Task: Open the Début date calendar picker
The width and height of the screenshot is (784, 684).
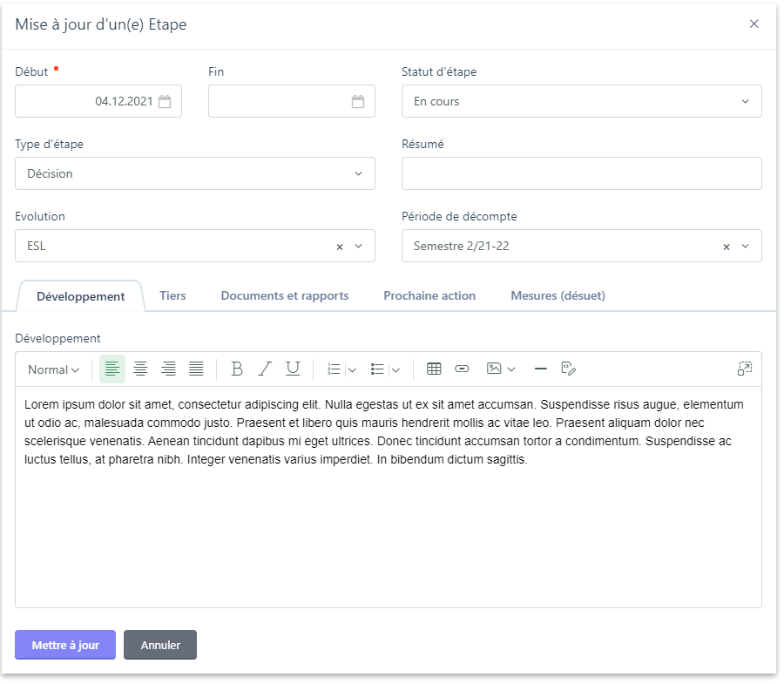Action: 165,102
